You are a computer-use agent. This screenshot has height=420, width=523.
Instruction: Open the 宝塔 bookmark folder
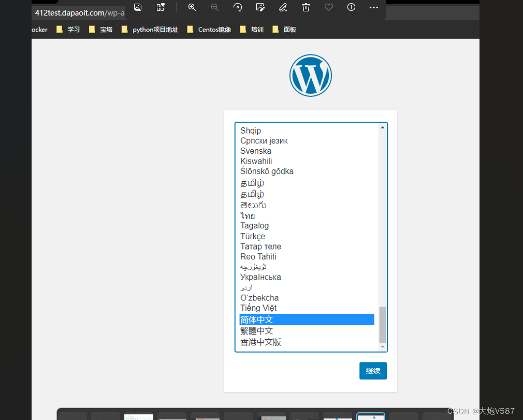coord(101,30)
